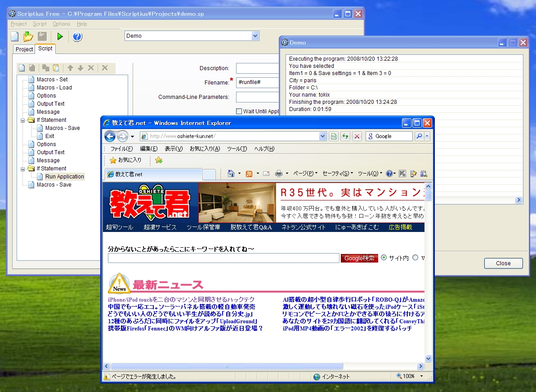The width and height of the screenshot is (536, 392).
Task: Click the compatibility view icon in IE address bar
Action: pyautogui.click(x=334, y=136)
